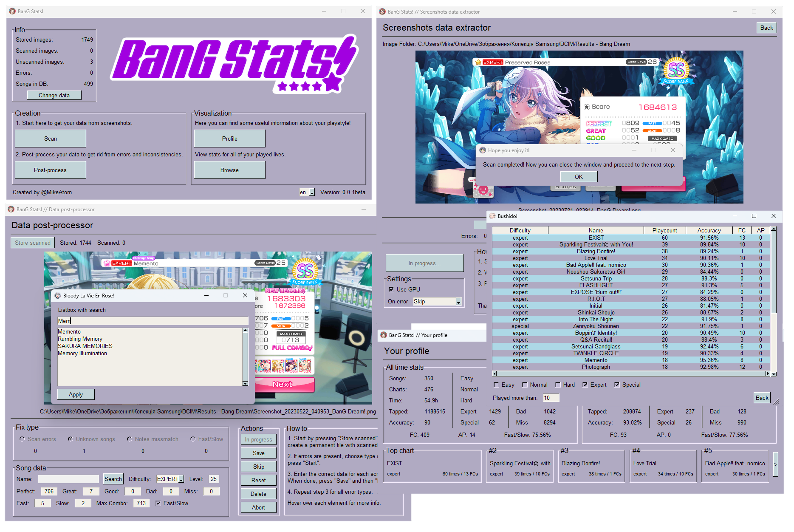
Task: Click the BanG Stats! purple logo
Action: (x=235, y=64)
